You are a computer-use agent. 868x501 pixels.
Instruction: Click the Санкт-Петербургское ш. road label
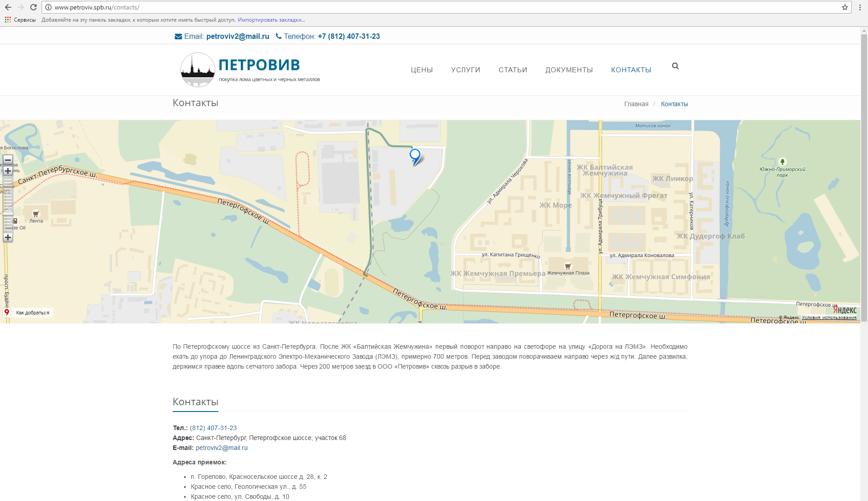57,175
